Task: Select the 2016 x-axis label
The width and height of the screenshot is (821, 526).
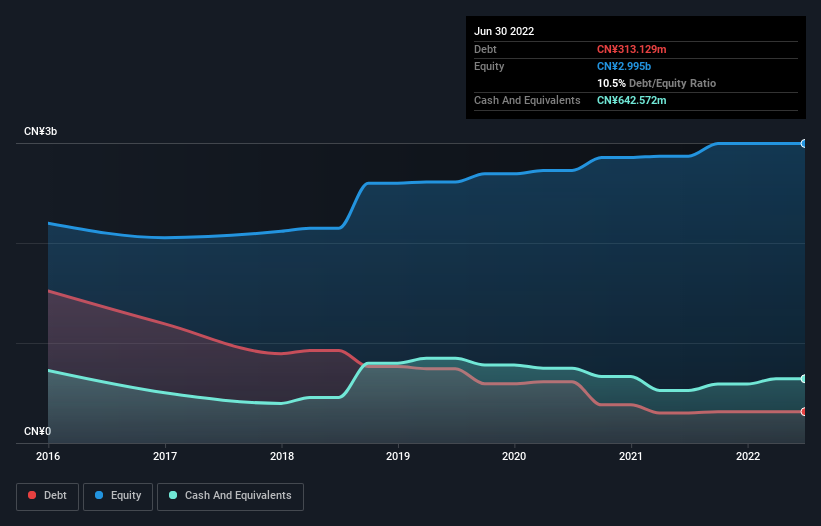Action: 48,456
